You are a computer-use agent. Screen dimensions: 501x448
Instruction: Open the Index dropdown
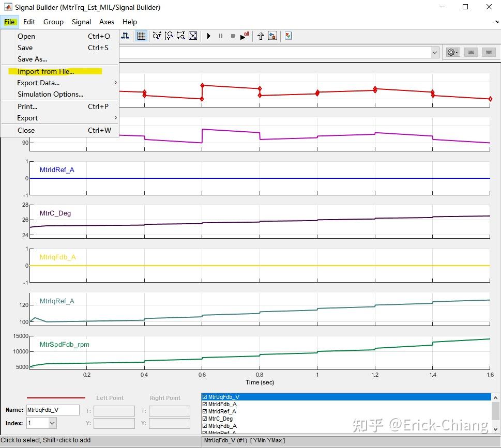pyautogui.click(x=52, y=423)
